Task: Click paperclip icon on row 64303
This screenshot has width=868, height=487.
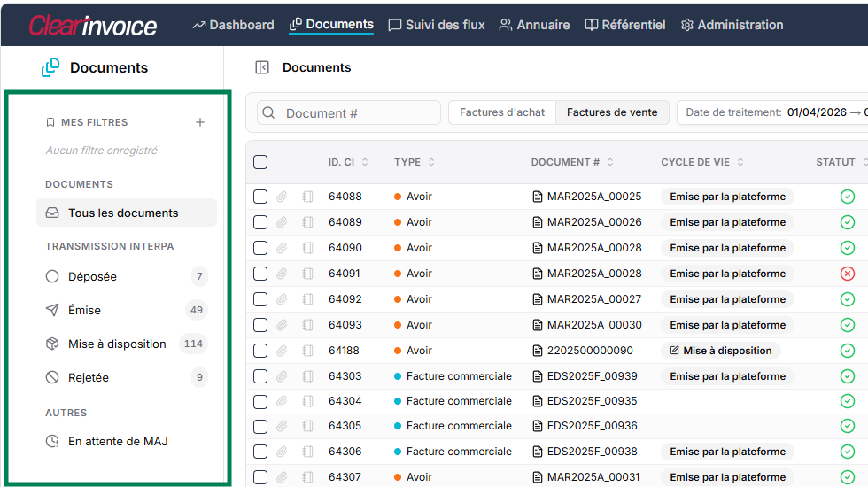Action: tap(282, 376)
